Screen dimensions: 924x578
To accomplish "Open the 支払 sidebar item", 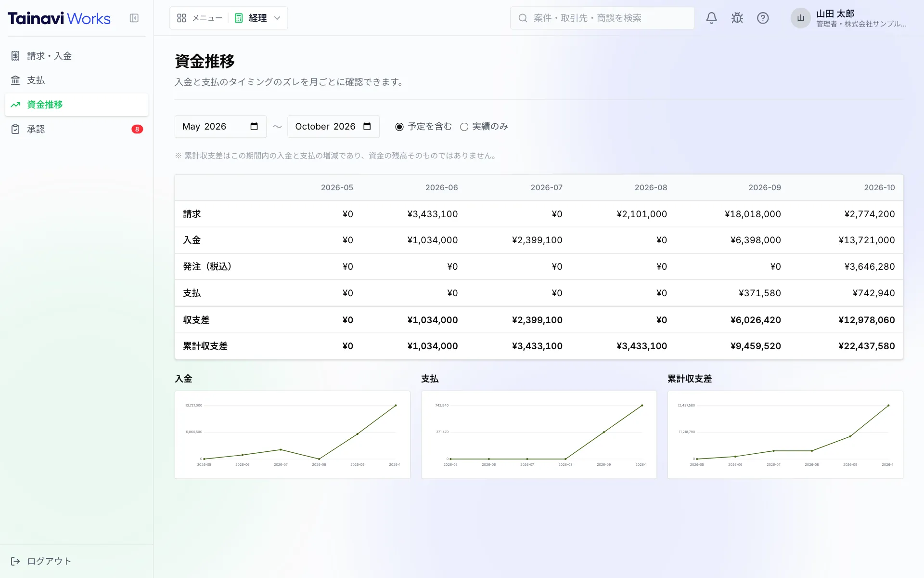I will (x=77, y=80).
